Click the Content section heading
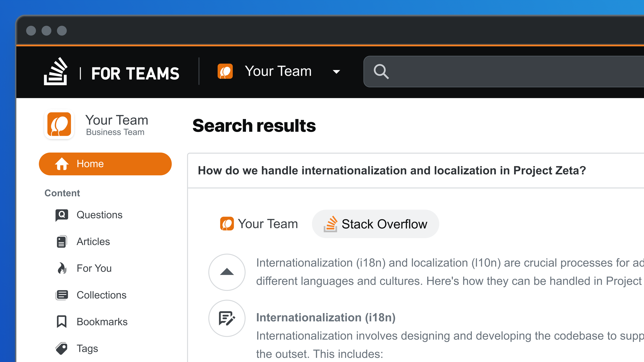The width and height of the screenshot is (644, 362). (62, 193)
